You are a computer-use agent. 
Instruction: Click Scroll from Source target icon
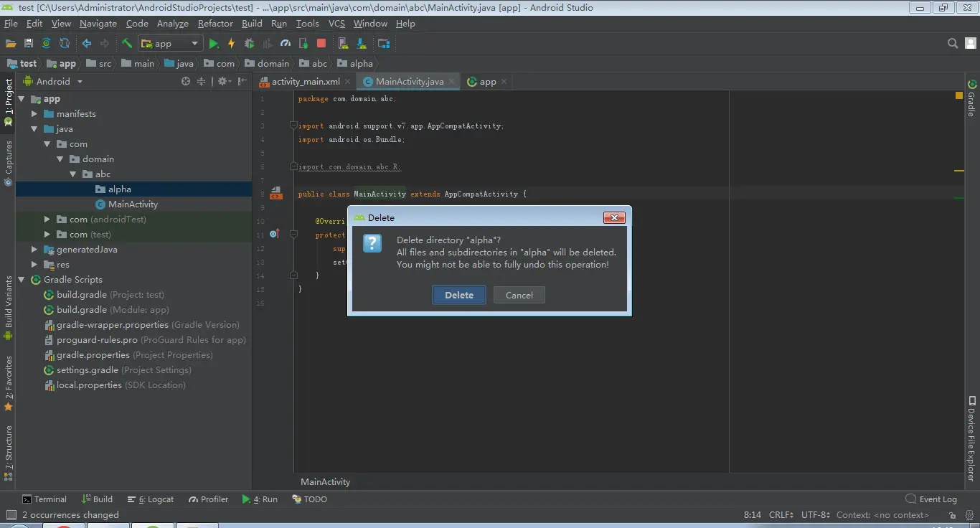click(x=186, y=81)
